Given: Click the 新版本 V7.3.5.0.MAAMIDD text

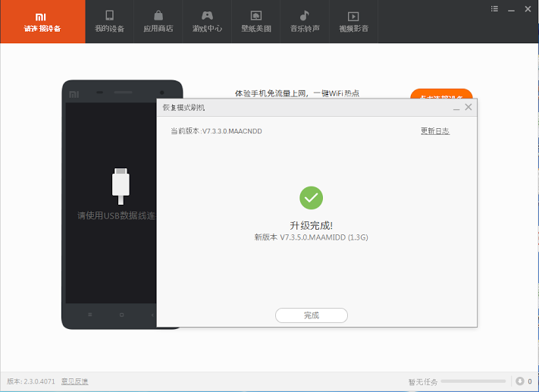Looking at the screenshot, I should point(311,237).
